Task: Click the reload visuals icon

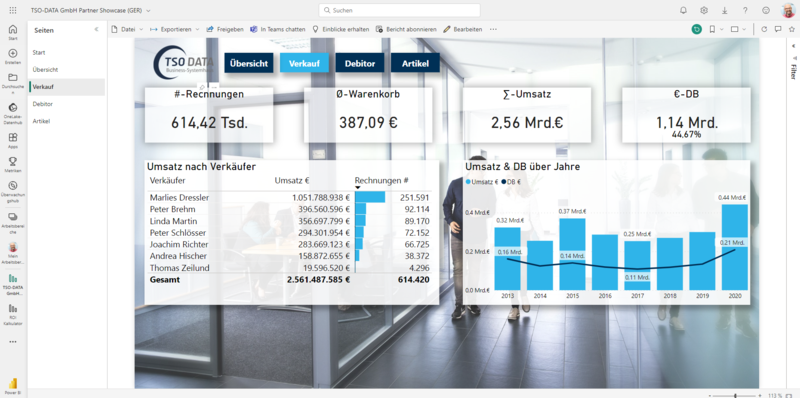Action: [x=764, y=30]
